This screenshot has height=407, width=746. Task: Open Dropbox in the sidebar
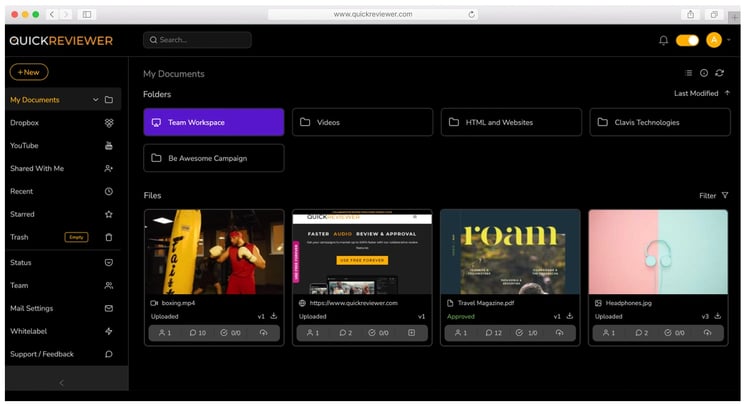point(24,122)
